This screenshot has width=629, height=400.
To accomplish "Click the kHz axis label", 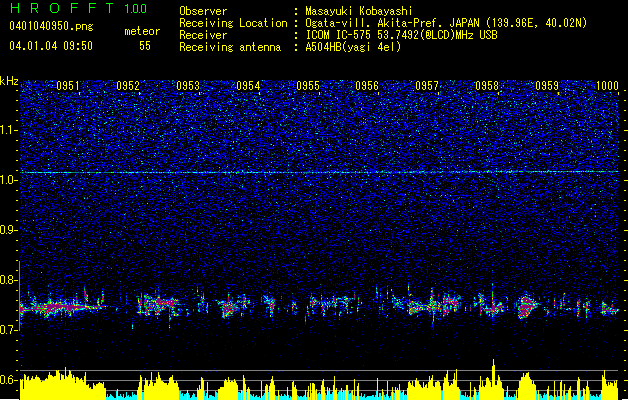I will pyautogui.click(x=9, y=81).
